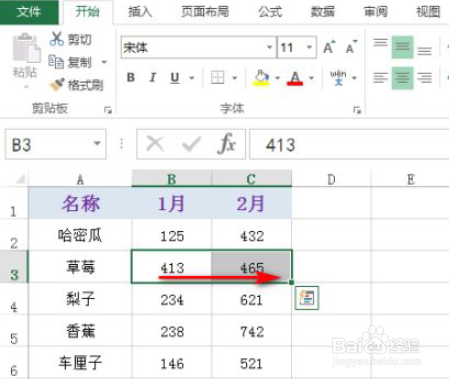Open font group dialog launcher
The image size is (449, 379).
click(357, 110)
